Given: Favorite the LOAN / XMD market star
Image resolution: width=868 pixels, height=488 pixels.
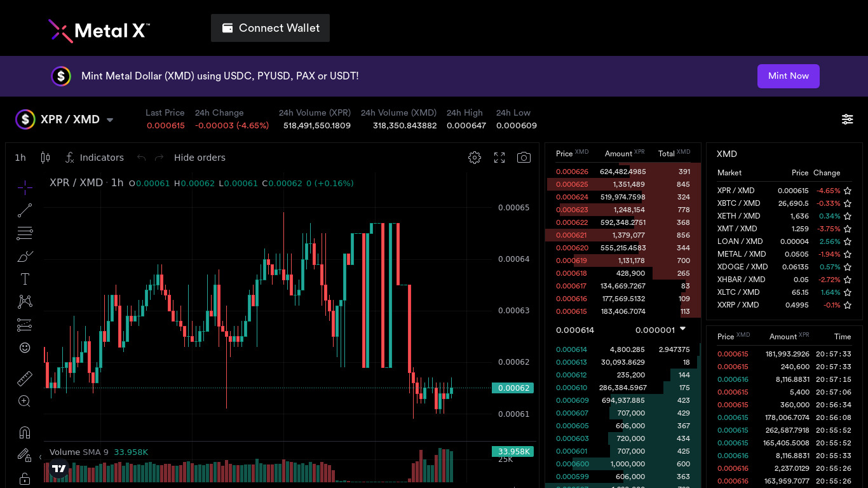Looking at the screenshot, I should point(847,241).
